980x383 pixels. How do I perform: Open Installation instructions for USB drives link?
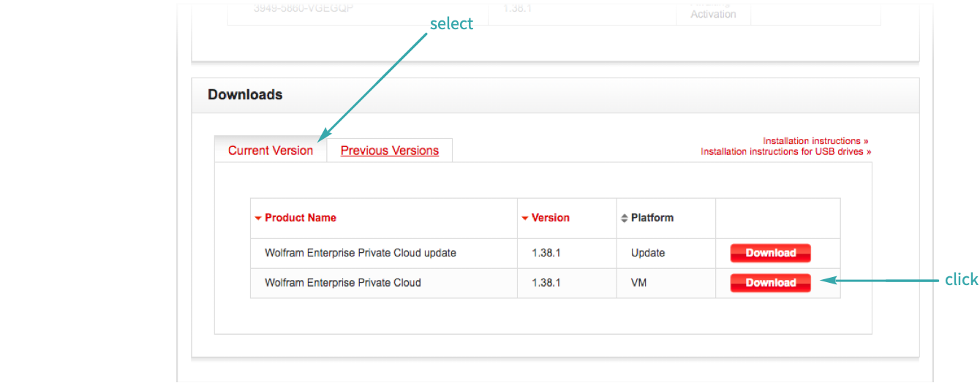(785, 152)
